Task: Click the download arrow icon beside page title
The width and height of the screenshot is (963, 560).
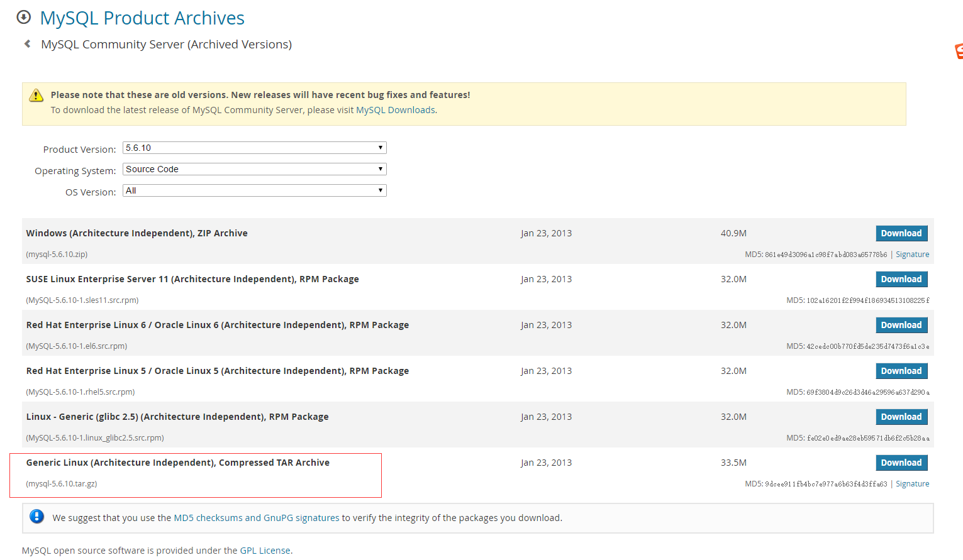Action: tap(24, 18)
